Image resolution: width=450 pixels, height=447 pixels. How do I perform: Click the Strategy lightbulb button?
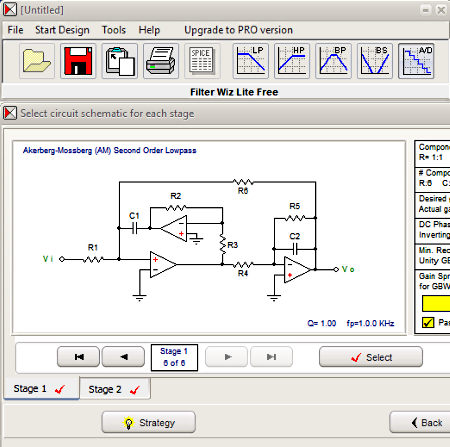[149, 423]
